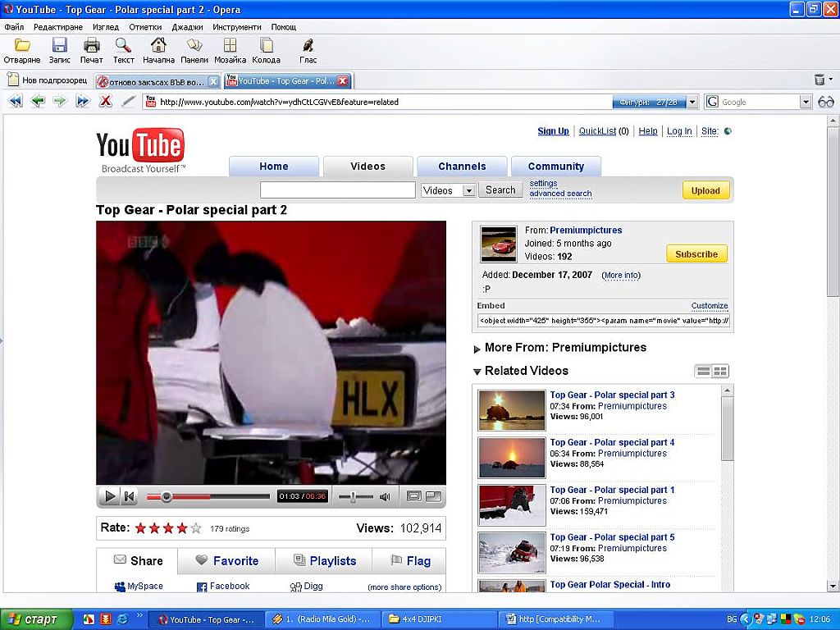Click the Log In link
The image size is (840, 630).
tap(679, 131)
